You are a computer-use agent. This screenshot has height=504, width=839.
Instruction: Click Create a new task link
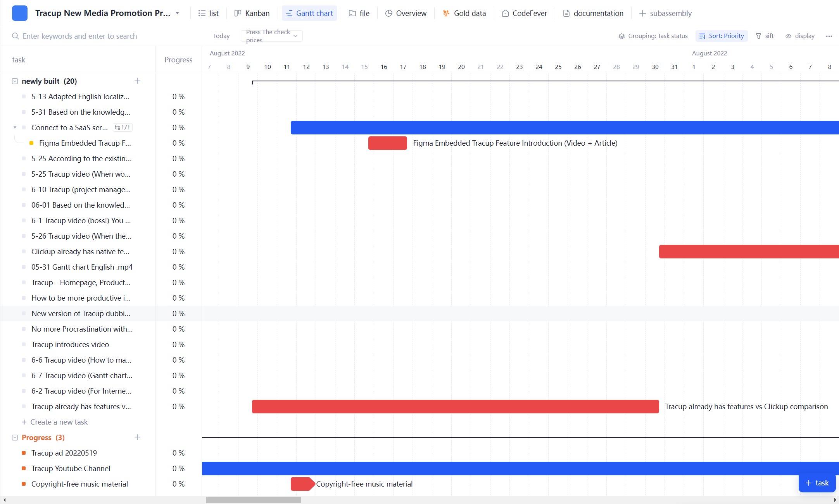point(55,422)
